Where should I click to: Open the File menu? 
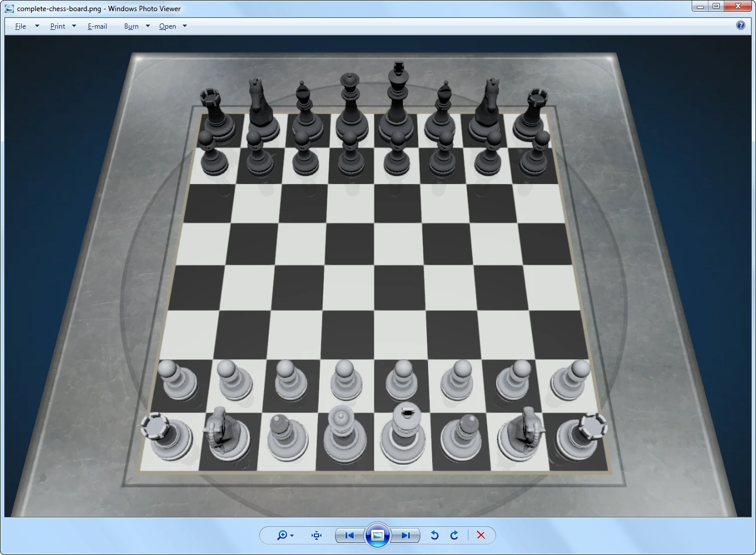(20, 26)
